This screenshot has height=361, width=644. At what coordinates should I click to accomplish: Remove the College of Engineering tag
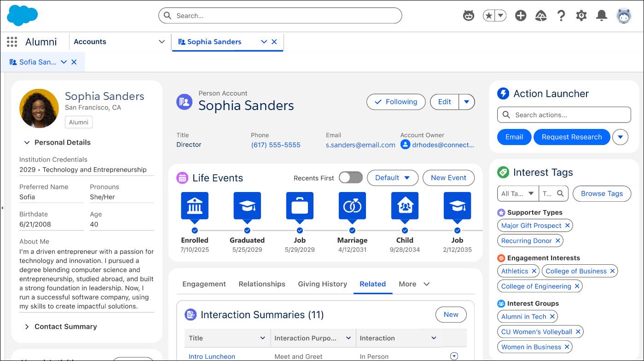pyautogui.click(x=577, y=286)
